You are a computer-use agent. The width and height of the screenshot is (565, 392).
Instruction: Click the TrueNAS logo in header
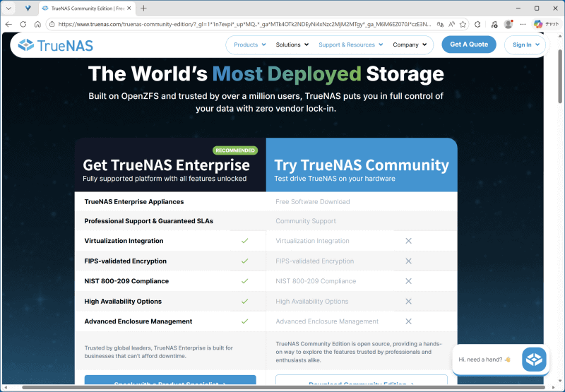click(56, 45)
